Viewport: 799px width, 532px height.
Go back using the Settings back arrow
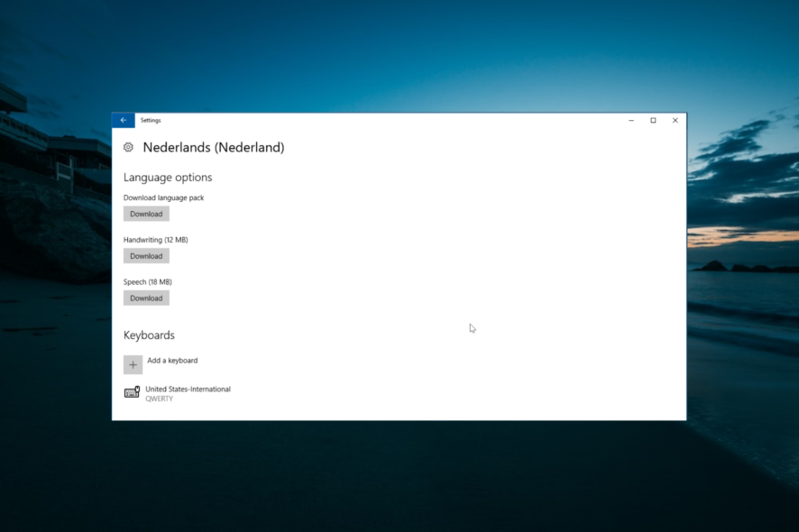(124, 120)
